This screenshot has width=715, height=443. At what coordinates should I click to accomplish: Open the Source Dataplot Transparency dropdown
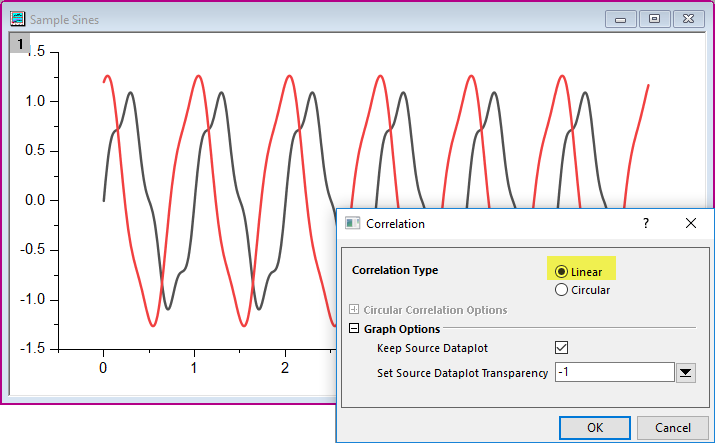point(686,373)
